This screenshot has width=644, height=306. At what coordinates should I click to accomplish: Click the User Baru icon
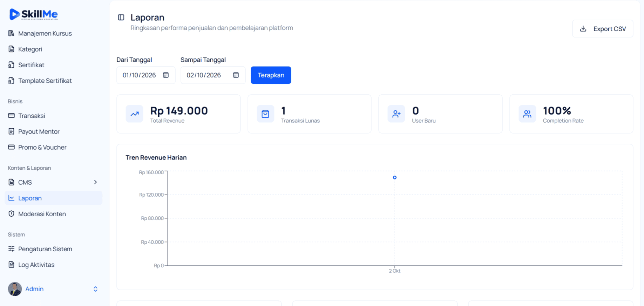396,114
